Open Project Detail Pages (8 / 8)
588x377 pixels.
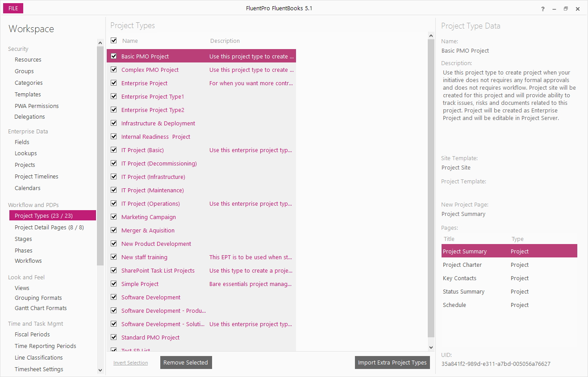click(49, 228)
